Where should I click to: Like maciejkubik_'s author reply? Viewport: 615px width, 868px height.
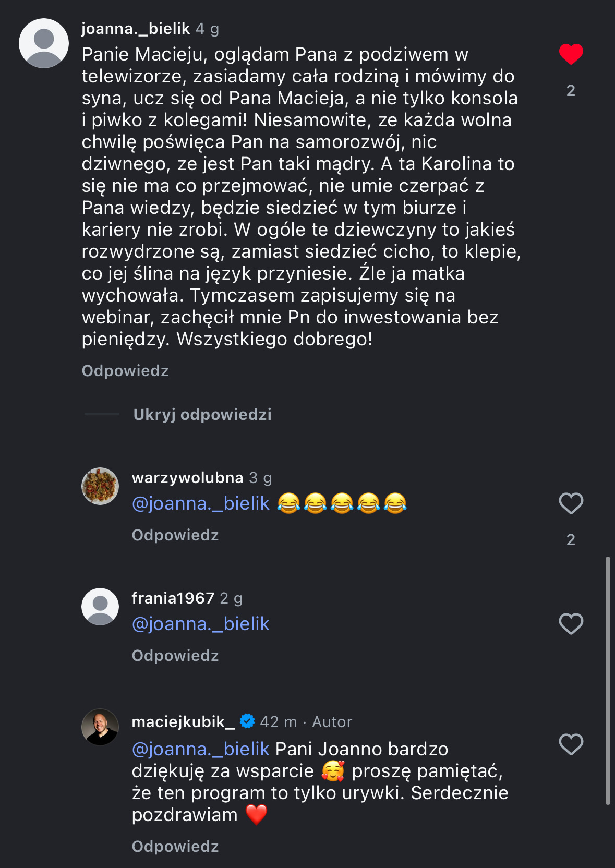(x=571, y=744)
